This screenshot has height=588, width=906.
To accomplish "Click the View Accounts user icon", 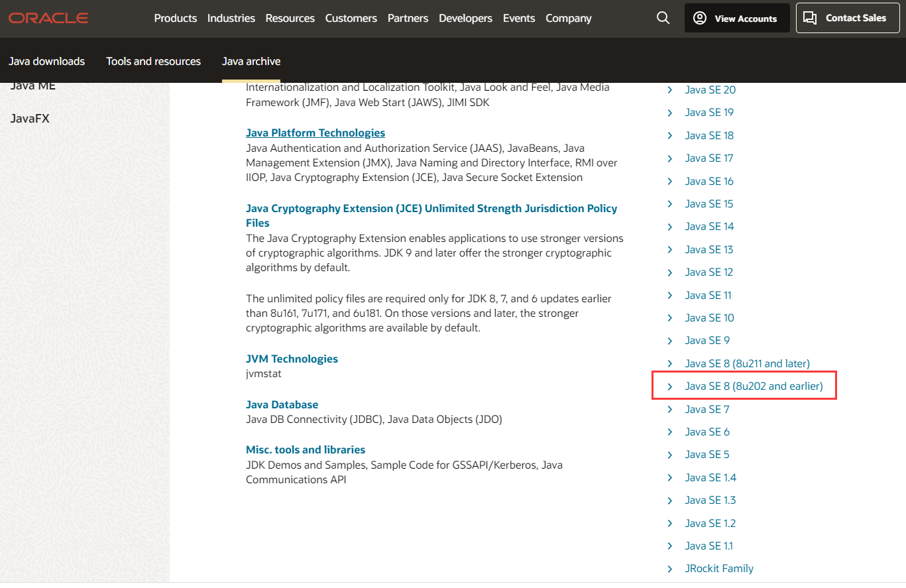I will [x=699, y=18].
